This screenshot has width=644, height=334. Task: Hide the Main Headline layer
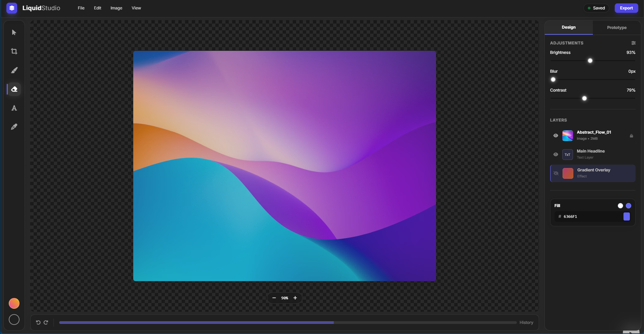pos(556,154)
